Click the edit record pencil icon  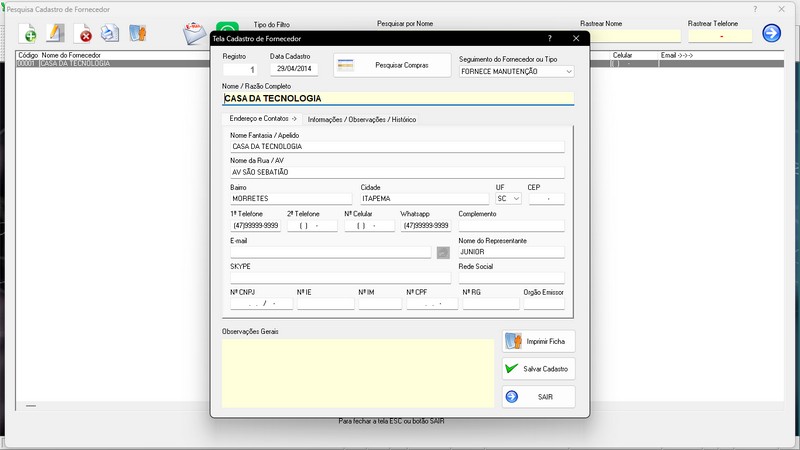click(x=55, y=33)
